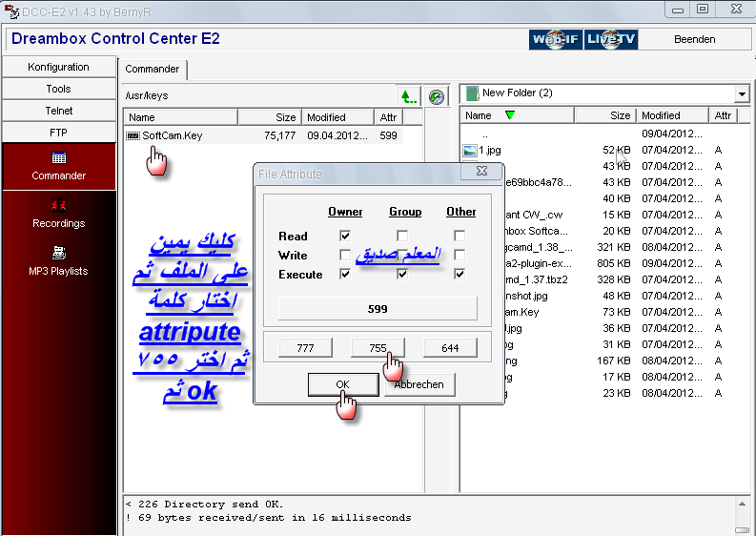Cancel dialog with Abbrechen
The width and height of the screenshot is (756, 536).
point(419,384)
